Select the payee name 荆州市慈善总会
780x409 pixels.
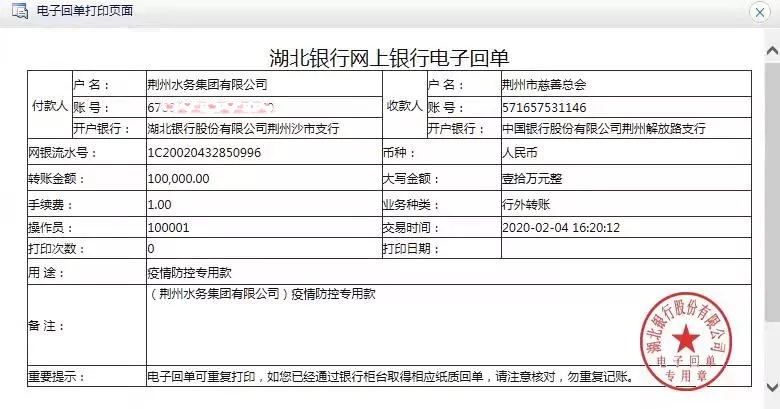point(544,85)
